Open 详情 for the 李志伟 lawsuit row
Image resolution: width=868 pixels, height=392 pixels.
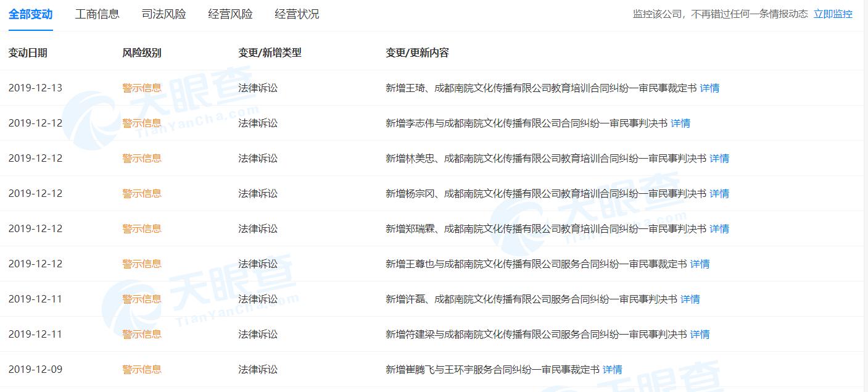click(680, 123)
